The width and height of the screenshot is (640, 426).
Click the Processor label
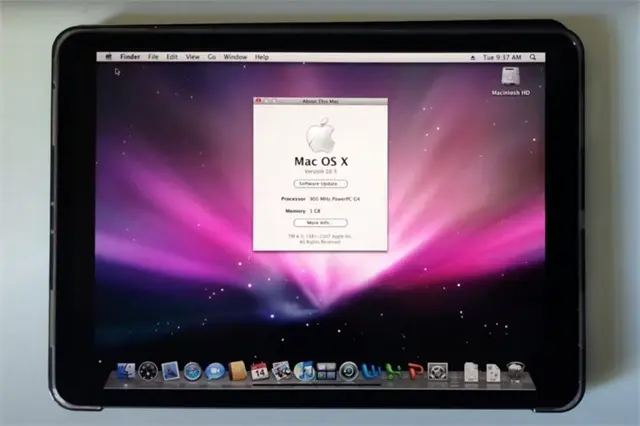coord(293,199)
